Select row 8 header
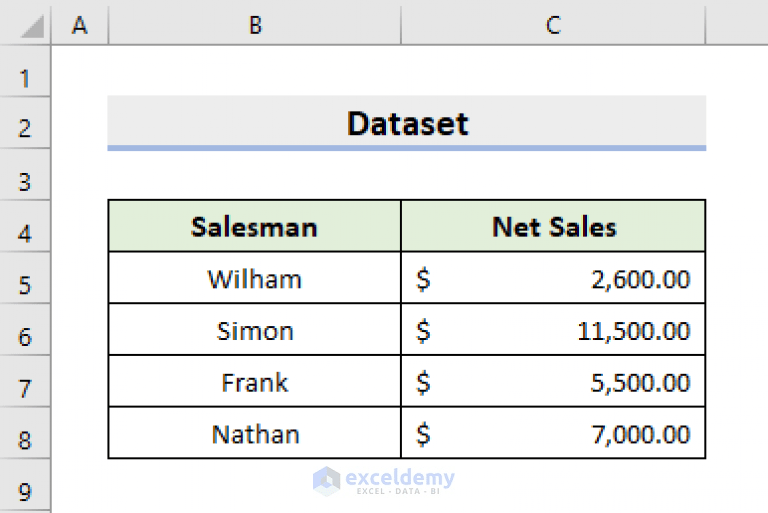Screen dimensions: 768x513 25,434
